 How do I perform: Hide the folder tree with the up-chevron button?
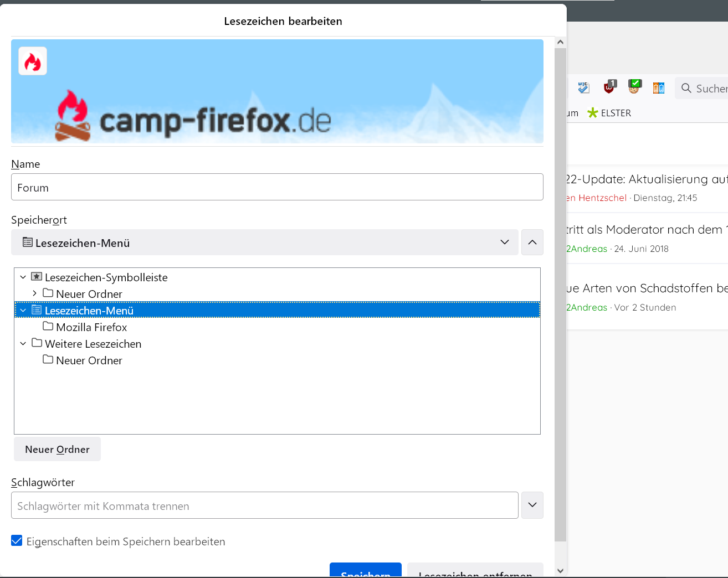point(532,242)
